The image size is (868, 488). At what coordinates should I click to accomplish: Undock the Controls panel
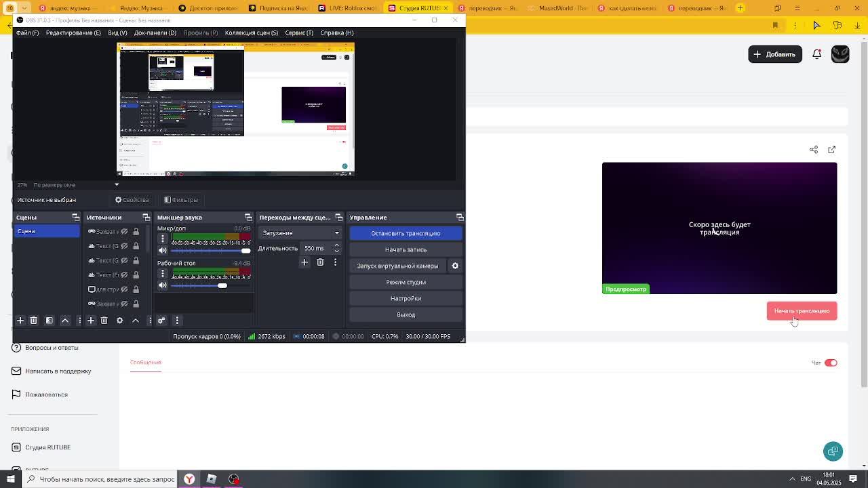[x=460, y=218]
